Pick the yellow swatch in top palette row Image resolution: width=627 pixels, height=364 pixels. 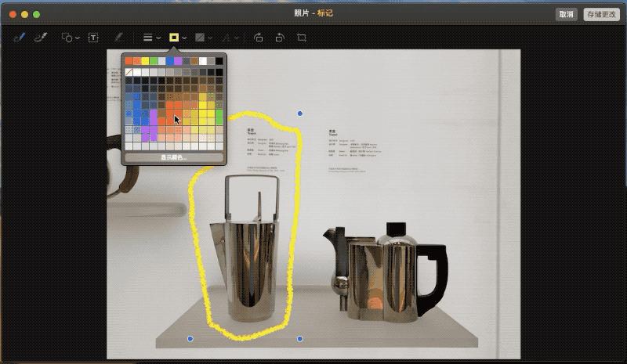pos(145,61)
